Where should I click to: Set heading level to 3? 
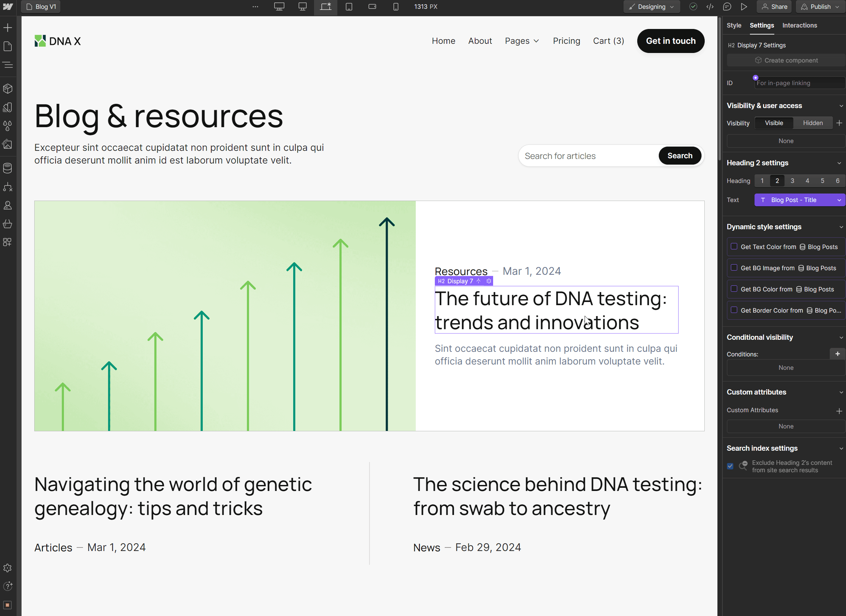792,181
